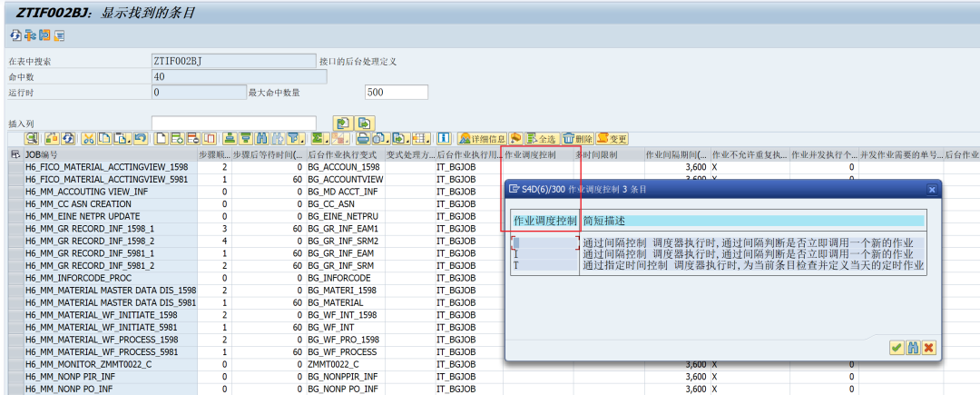This screenshot has width=980, height=395.
Task: Click the 作业调度控制 column header in table
Action: click(x=538, y=155)
